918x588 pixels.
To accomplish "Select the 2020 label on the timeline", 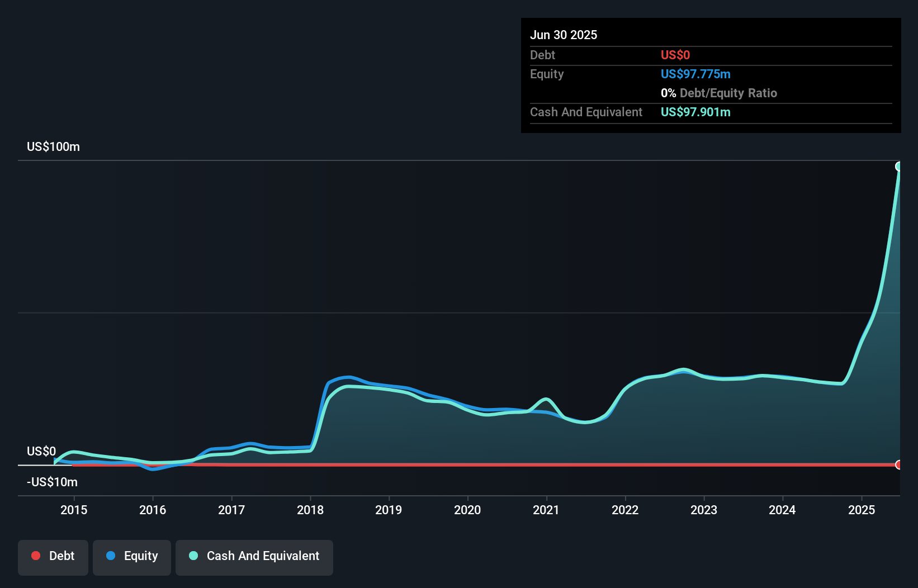I will tap(468, 510).
